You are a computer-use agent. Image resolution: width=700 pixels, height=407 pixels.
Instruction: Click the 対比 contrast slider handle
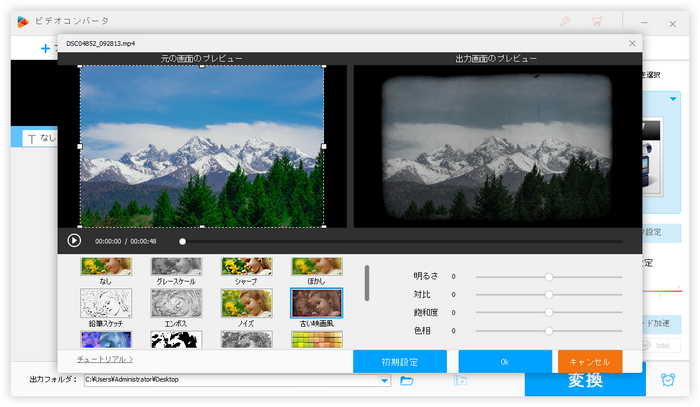(x=549, y=294)
